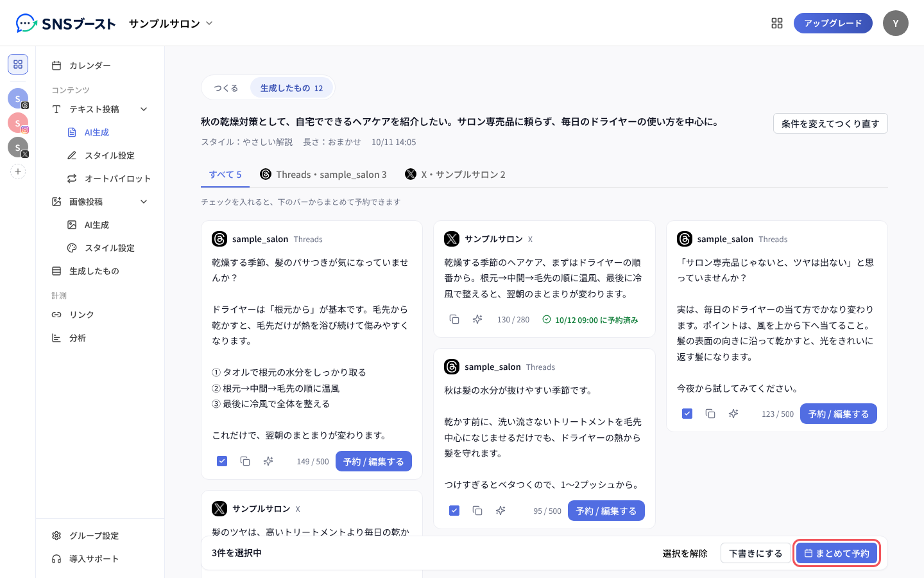Select the Threads account avatar in left rail
Screen dimensions: 924x578
(x=18, y=98)
